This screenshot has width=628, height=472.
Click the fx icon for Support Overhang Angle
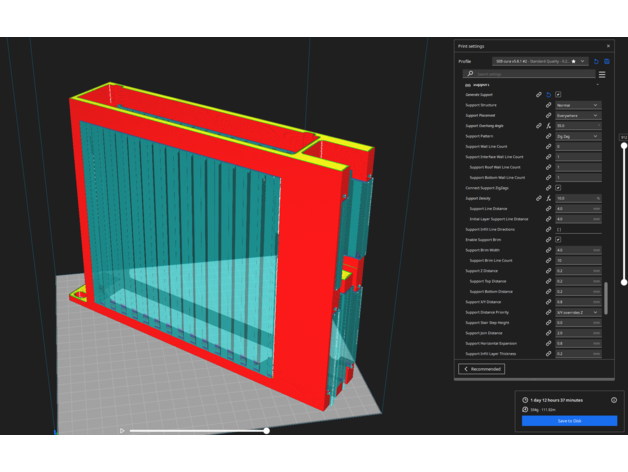click(x=548, y=126)
